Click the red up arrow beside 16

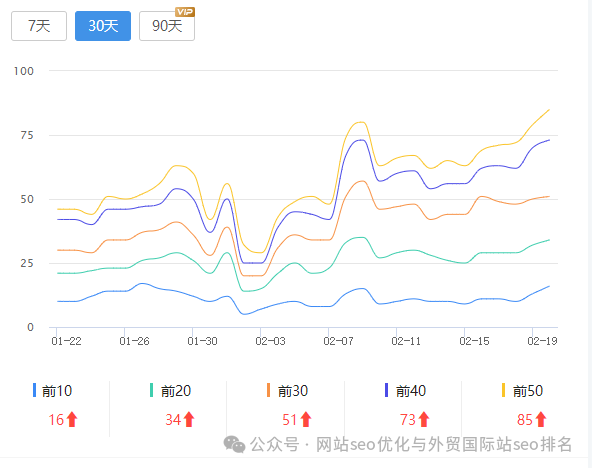click(72, 419)
